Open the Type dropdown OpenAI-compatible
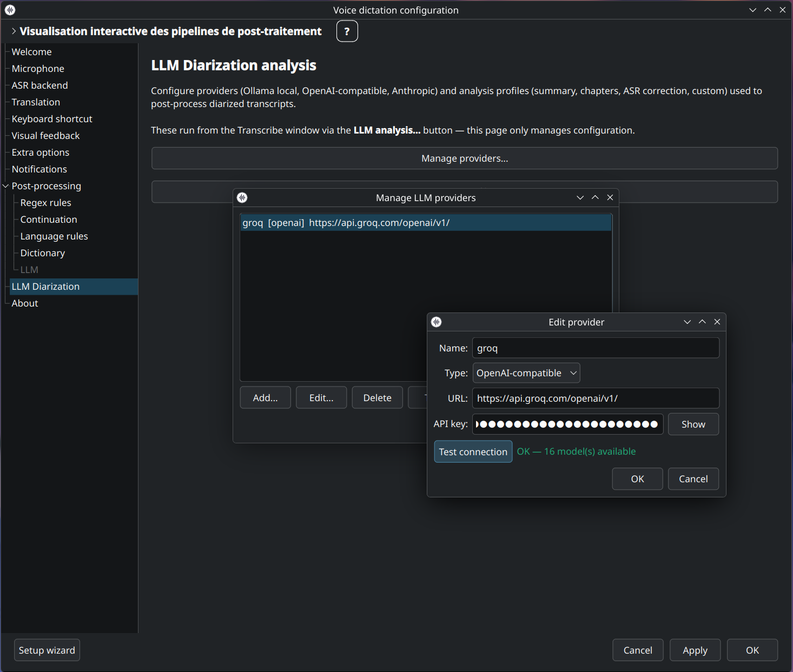The height and width of the screenshot is (672, 793). click(526, 373)
